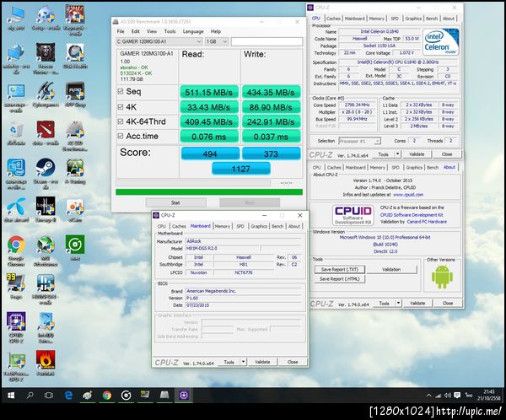Open taskbar search magnifier

coord(30,396)
